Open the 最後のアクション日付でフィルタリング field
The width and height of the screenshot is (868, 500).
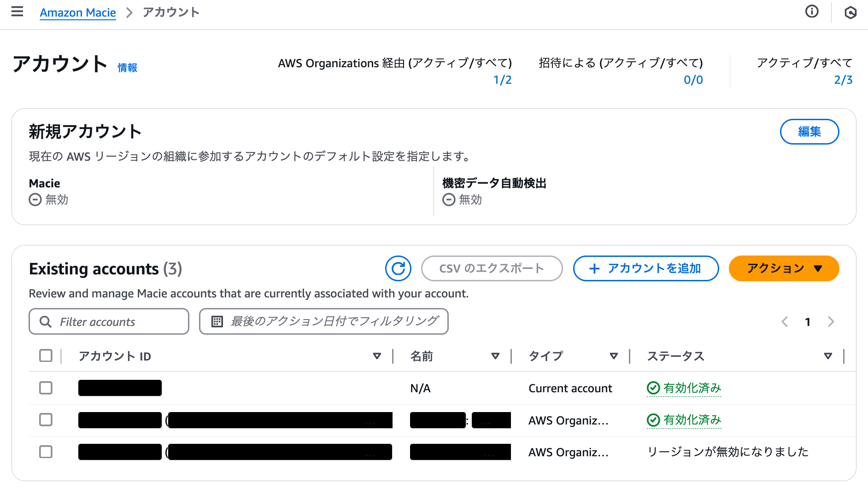tap(323, 321)
